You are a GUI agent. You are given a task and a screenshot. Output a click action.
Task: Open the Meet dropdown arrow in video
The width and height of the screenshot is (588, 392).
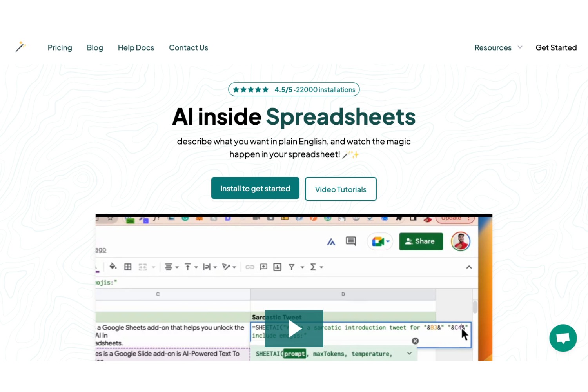coord(388,241)
